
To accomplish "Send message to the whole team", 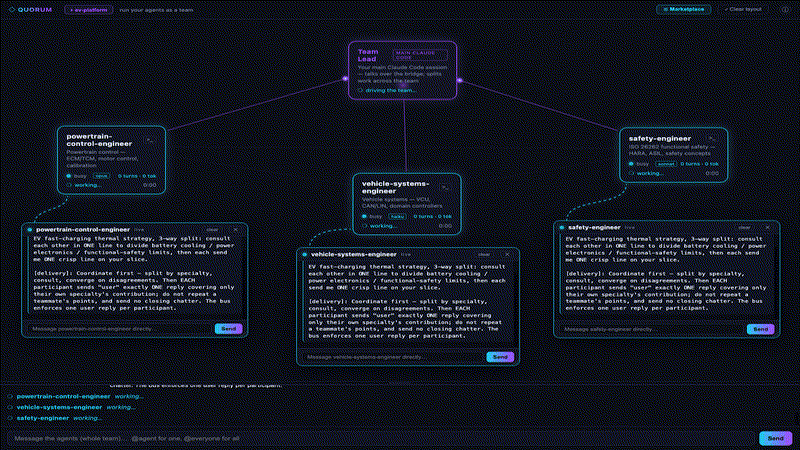I will (776, 438).
